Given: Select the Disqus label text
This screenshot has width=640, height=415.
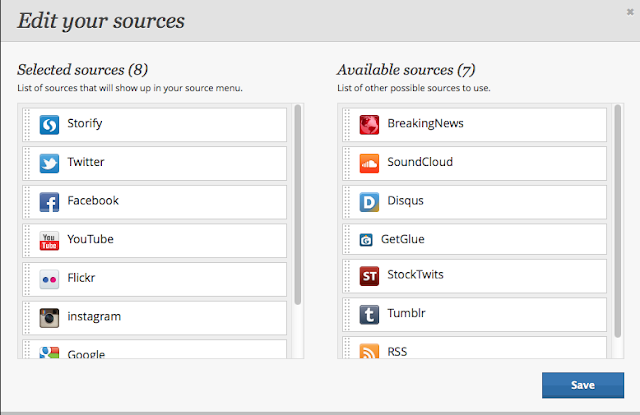Looking at the screenshot, I should [405, 201].
